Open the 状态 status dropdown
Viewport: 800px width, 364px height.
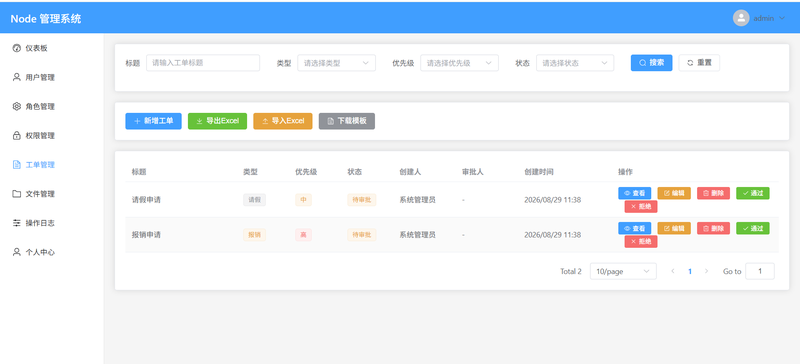tap(575, 63)
